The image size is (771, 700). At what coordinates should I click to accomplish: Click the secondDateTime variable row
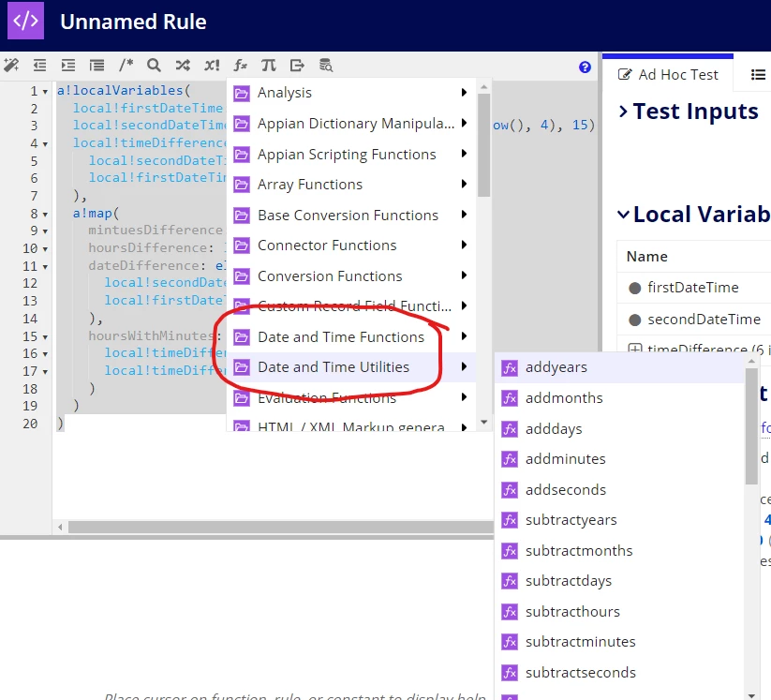click(x=694, y=320)
